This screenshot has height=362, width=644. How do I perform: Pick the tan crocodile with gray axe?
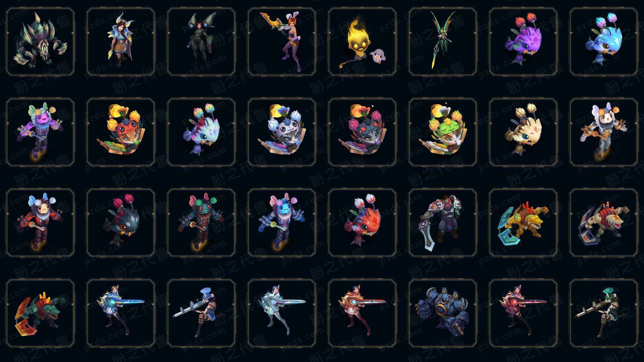(604, 223)
